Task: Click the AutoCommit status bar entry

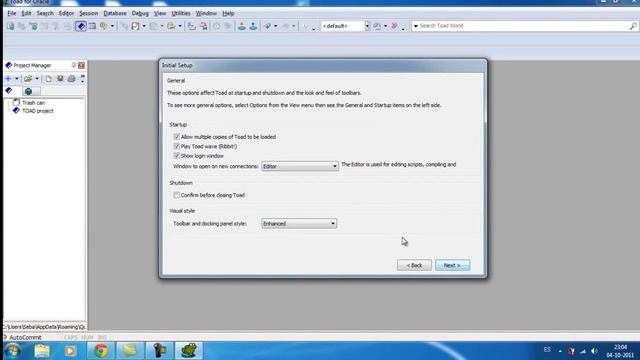Action: (25, 338)
